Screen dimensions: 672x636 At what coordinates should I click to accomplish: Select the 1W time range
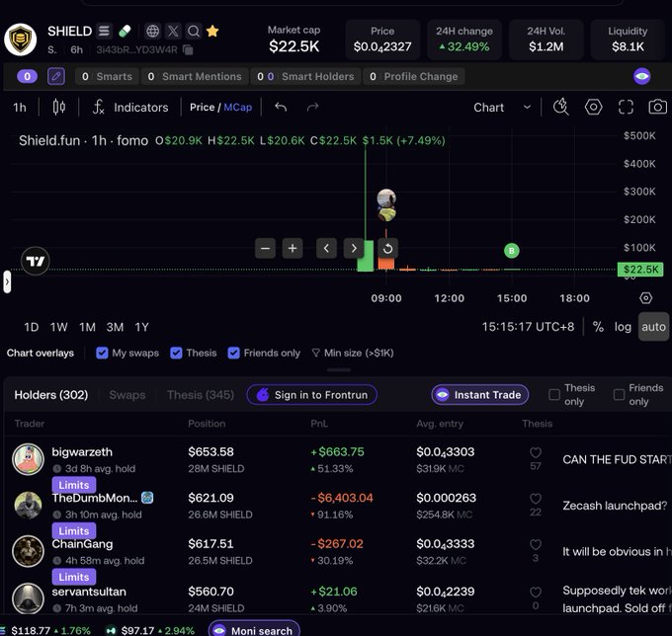tap(58, 327)
